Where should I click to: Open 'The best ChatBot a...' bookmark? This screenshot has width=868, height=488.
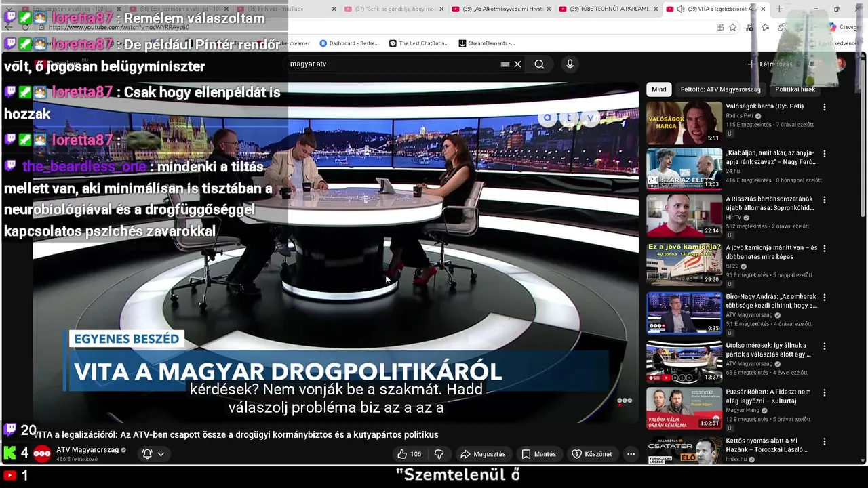point(418,43)
